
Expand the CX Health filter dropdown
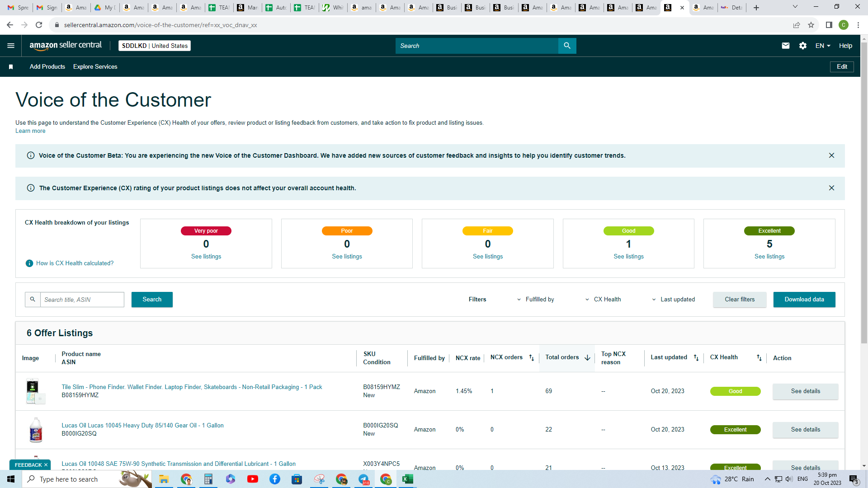tap(603, 300)
